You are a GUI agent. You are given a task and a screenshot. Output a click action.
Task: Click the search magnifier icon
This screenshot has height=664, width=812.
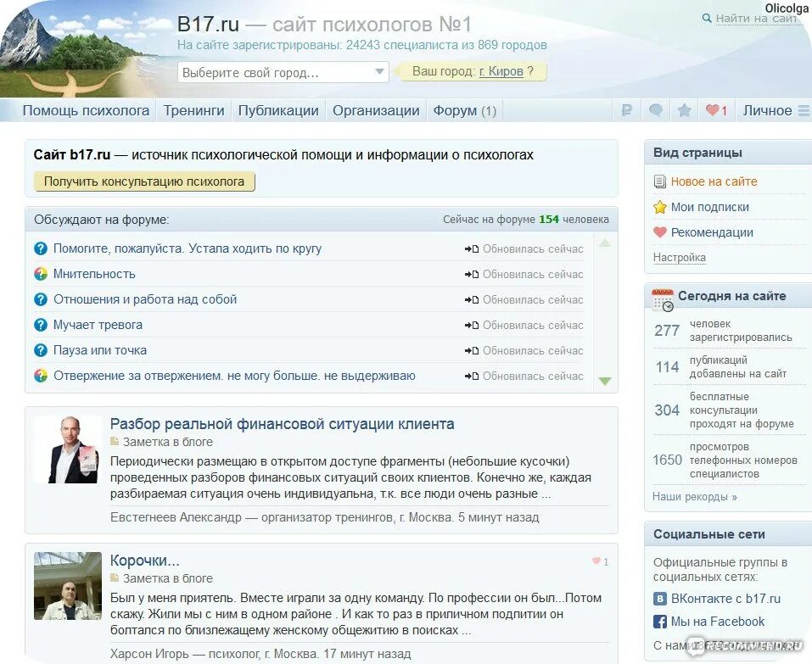point(706,18)
